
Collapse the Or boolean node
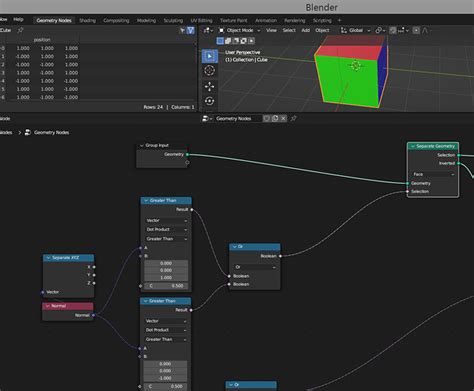(x=234, y=246)
